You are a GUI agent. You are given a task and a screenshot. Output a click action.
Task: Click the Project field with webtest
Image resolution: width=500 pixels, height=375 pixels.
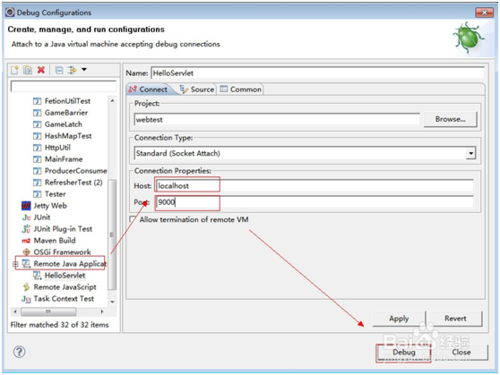click(277, 120)
